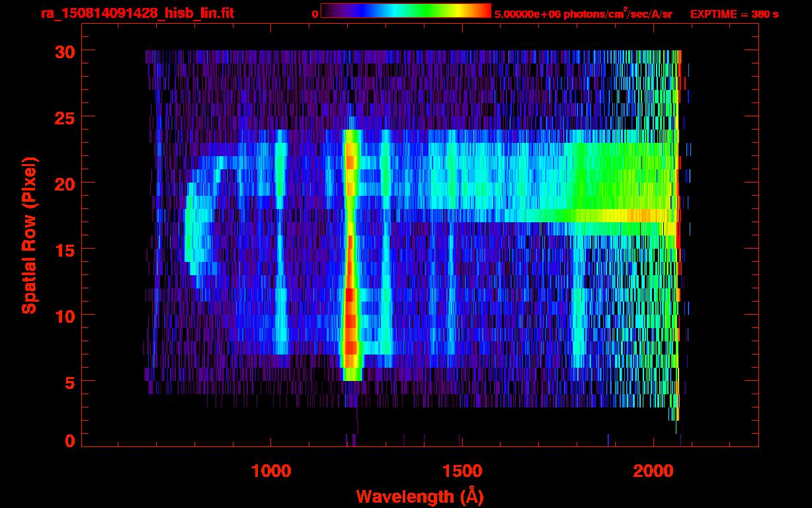Click the 1500 wavelength tick label
This screenshot has width=812, height=508.
[462, 471]
